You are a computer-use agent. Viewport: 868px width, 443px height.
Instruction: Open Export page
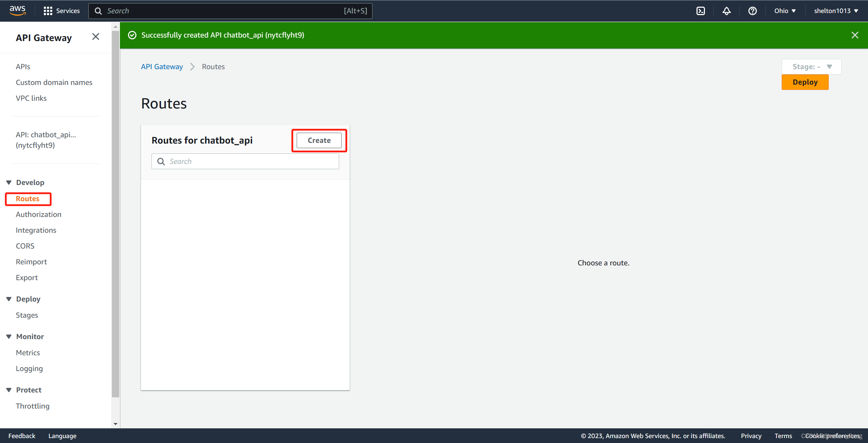(x=27, y=278)
